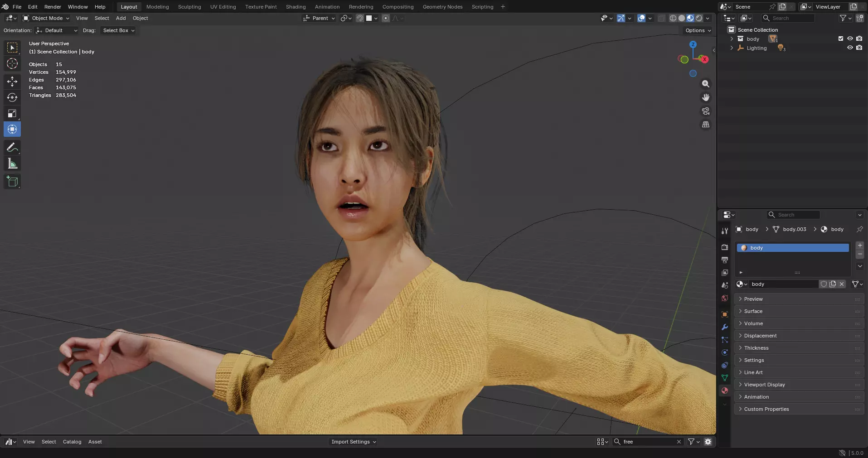Create new material copy button

pos(833,284)
